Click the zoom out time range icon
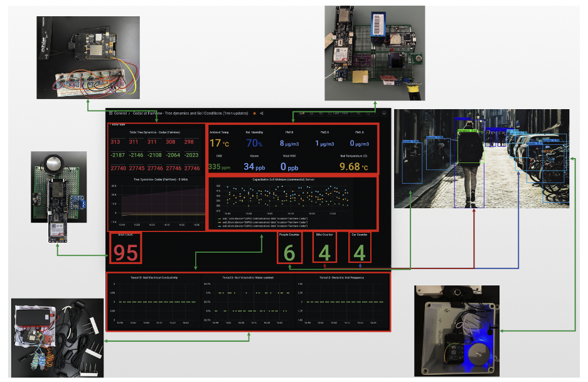The width and height of the screenshot is (588, 382). (359, 113)
